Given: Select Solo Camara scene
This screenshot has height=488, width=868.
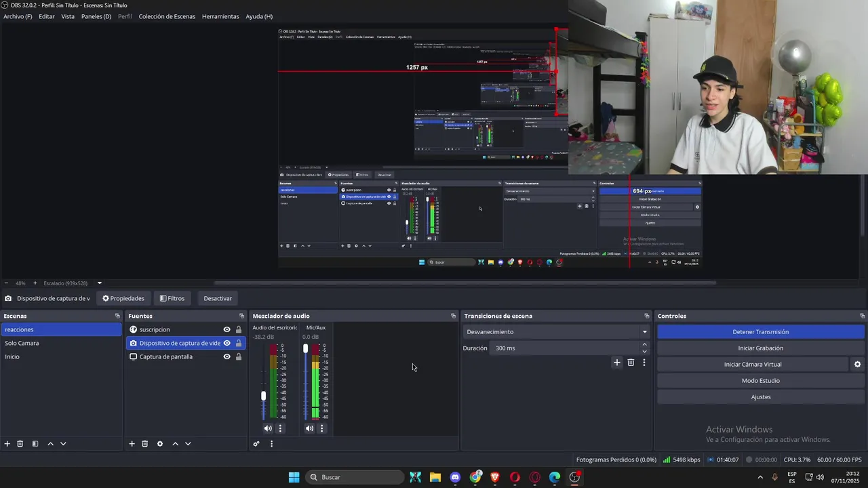Looking at the screenshot, I should (61, 343).
